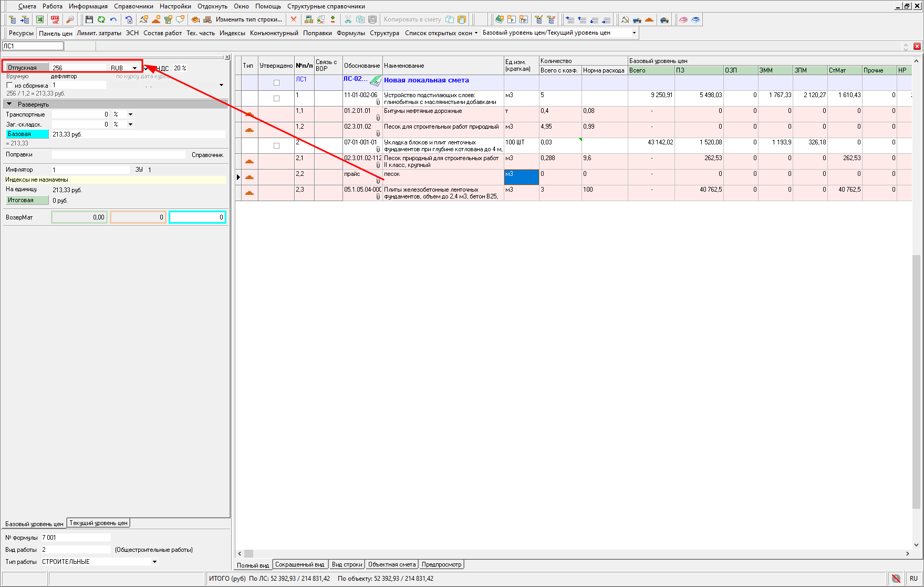Click the PDF export icon
Image resolution: width=924 pixels, height=587 pixels.
(x=55, y=19)
